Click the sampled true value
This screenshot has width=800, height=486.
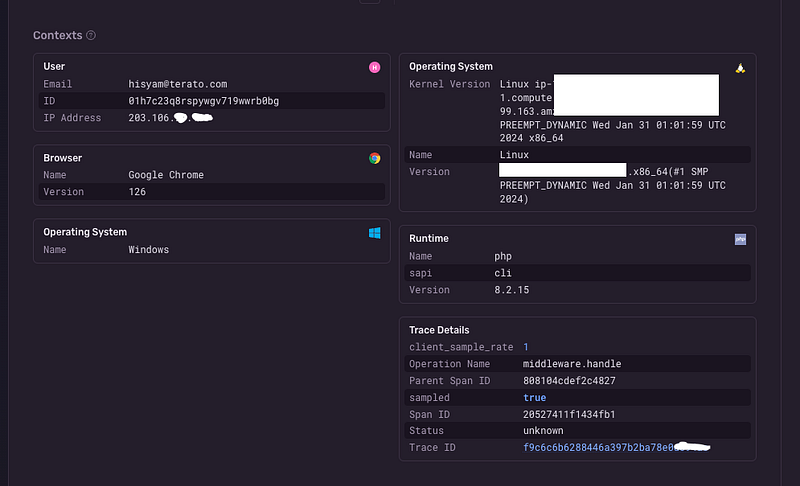[x=534, y=397]
